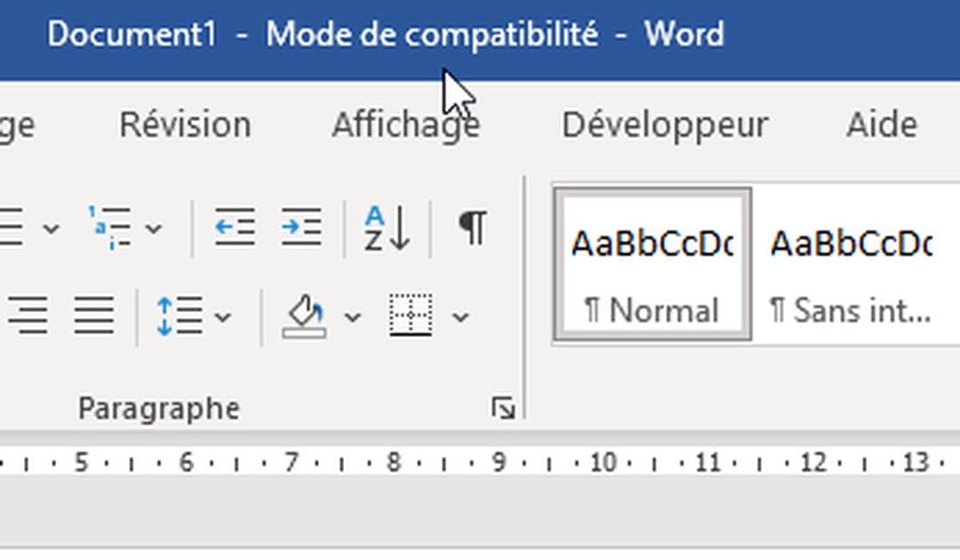
Task: Switch to the Affichage tab
Action: click(406, 124)
